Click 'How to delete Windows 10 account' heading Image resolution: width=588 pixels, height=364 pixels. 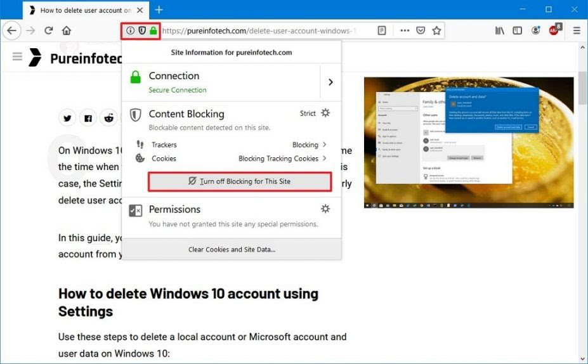(x=188, y=302)
